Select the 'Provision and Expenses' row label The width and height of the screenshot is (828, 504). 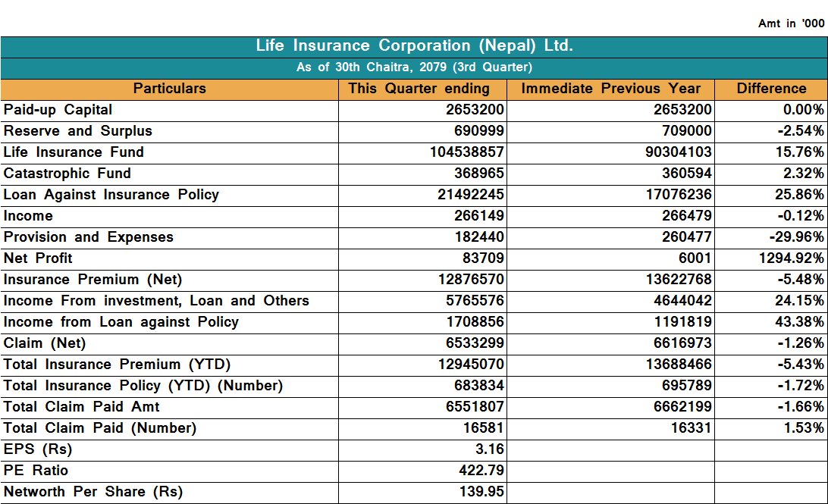coord(89,237)
